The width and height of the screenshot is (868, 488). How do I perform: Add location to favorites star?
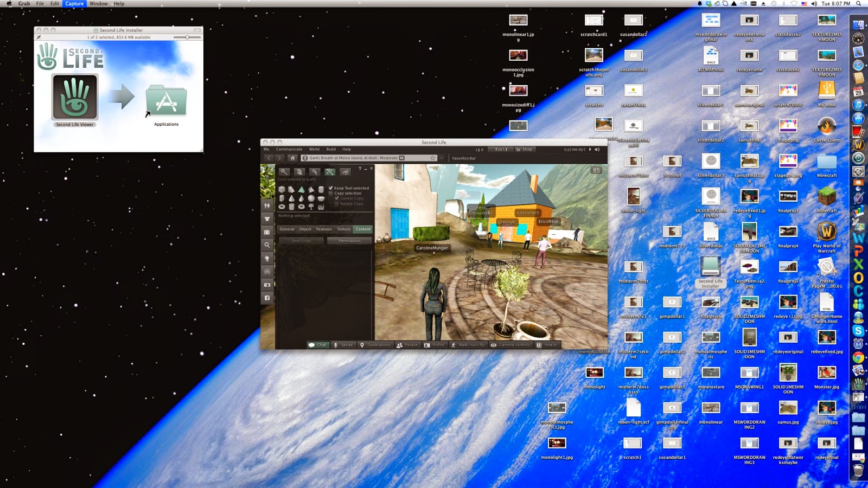(432, 158)
